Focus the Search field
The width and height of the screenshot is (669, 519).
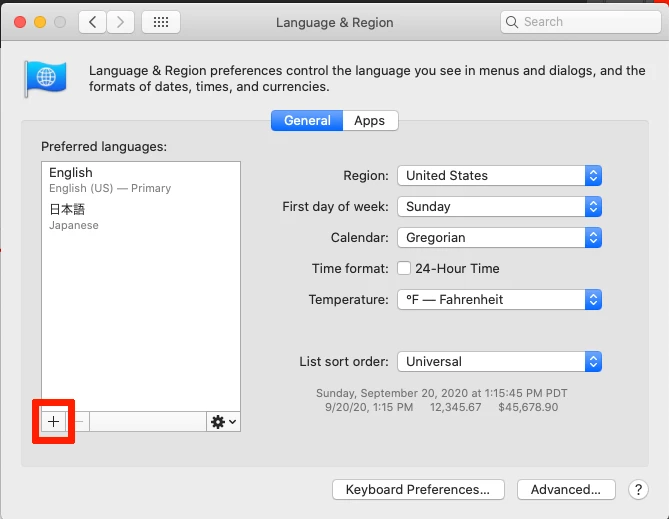(x=581, y=22)
